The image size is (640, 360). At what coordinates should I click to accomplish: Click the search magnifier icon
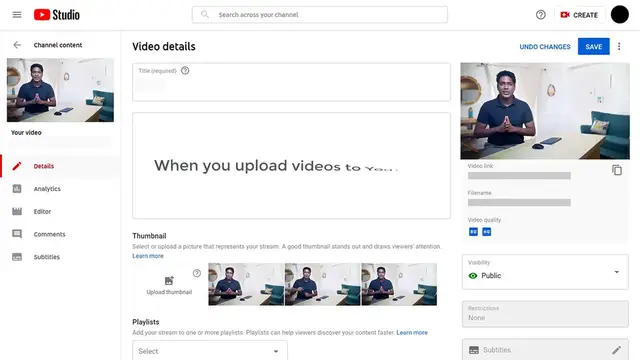(x=205, y=15)
